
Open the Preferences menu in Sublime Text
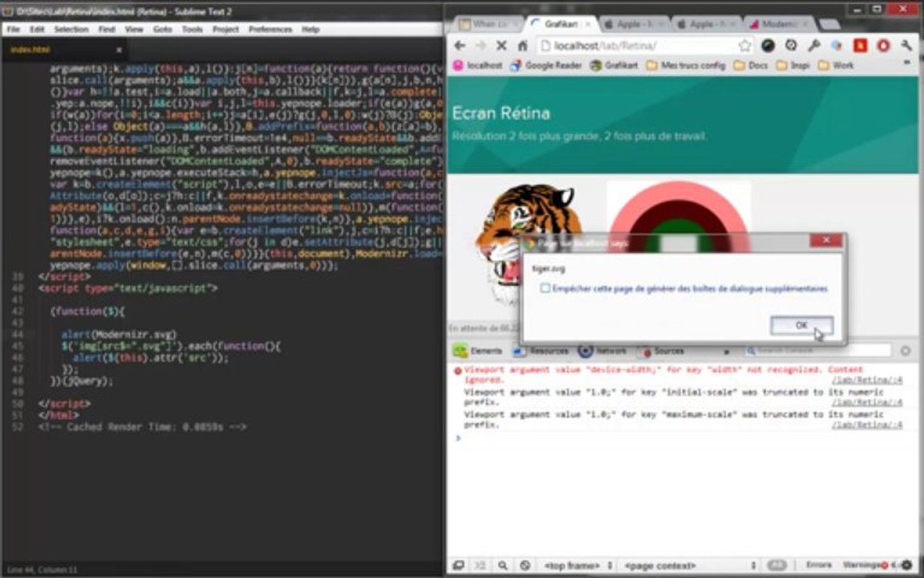pyautogui.click(x=270, y=29)
